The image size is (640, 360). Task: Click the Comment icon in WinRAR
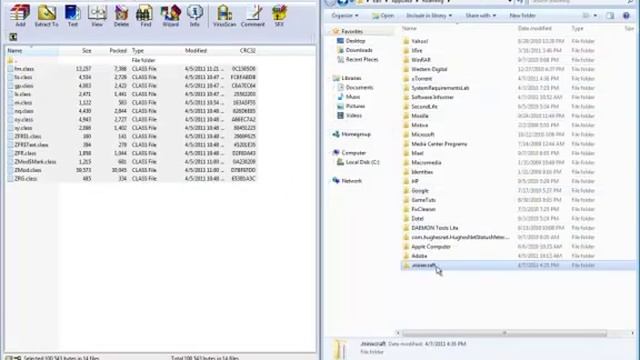click(x=253, y=16)
